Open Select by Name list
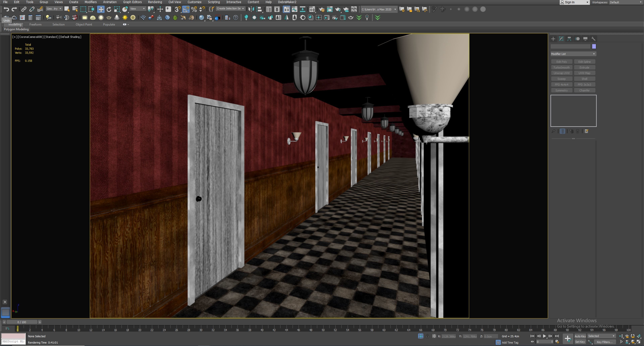Image resolution: width=644 pixels, height=346 pixels. tap(75, 9)
